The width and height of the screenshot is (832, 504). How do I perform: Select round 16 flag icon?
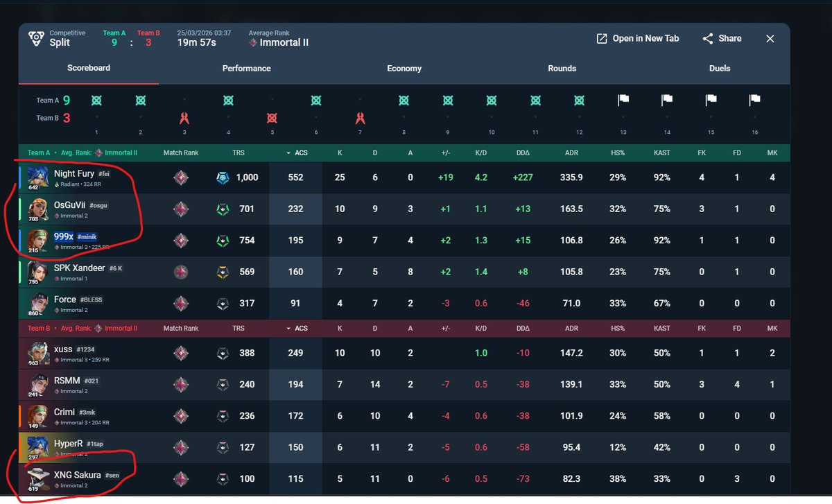tap(754, 101)
